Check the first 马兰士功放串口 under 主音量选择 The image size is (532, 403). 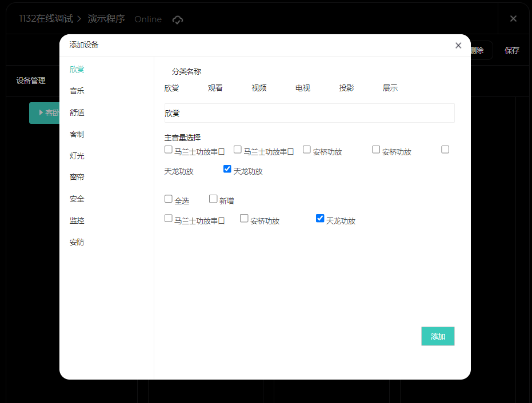point(169,150)
